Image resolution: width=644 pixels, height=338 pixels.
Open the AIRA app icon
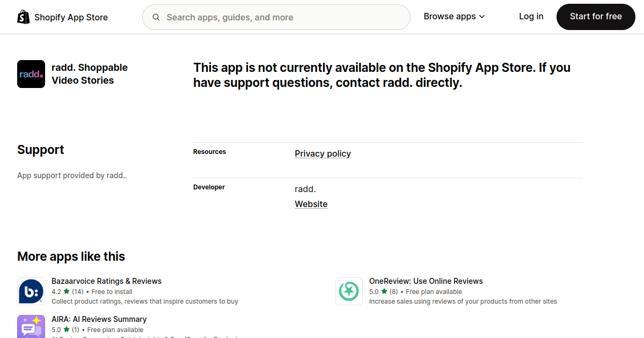tap(31, 327)
